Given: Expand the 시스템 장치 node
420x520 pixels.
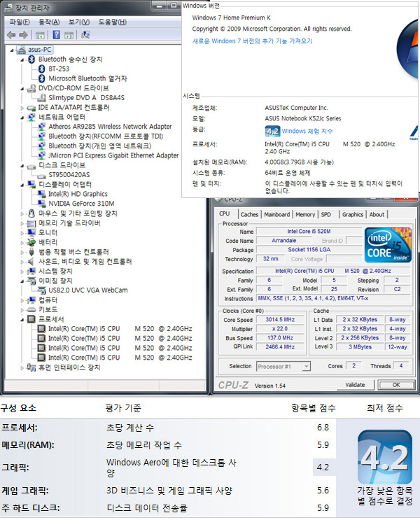Looking at the screenshot, I should click(x=22, y=272).
